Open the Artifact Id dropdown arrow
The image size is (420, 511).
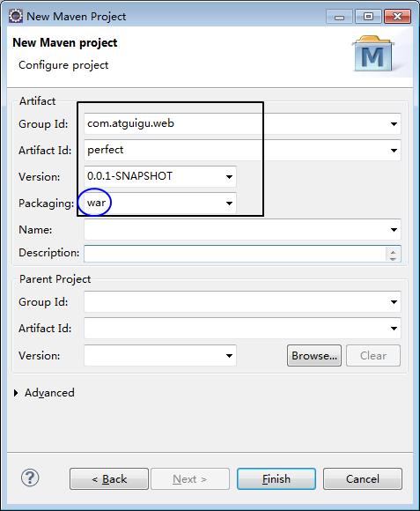pyautogui.click(x=394, y=151)
